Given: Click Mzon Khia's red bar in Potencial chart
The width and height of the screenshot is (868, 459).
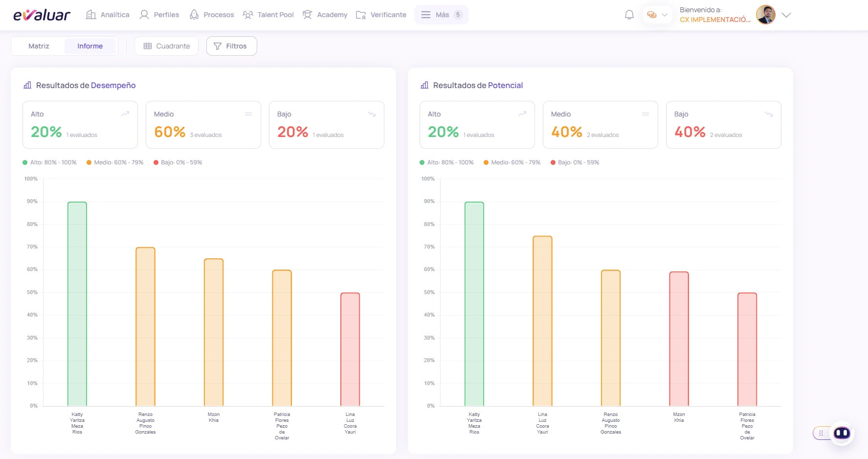Looking at the screenshot, I should coord(679,339).
